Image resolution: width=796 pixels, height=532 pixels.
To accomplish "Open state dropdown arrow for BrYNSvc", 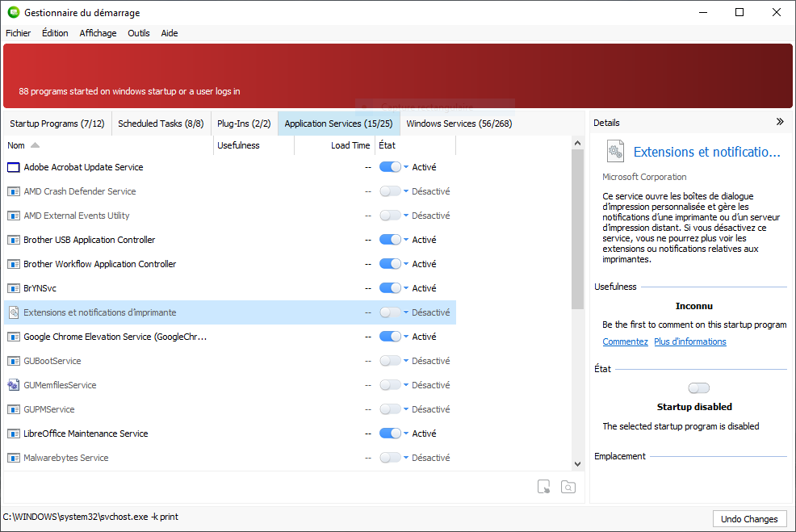I will click(406, 288).
